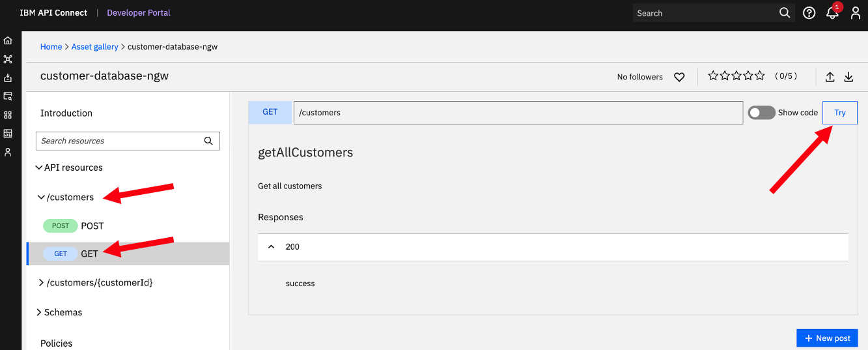Click the Search resources input field
This screenshot has width=868, height=350.
[128, 141]
